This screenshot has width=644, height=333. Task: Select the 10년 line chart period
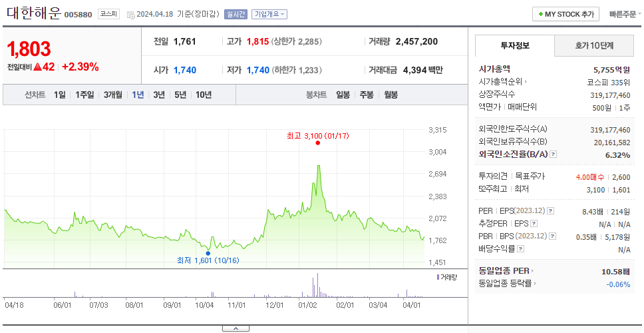click(204, 95)
